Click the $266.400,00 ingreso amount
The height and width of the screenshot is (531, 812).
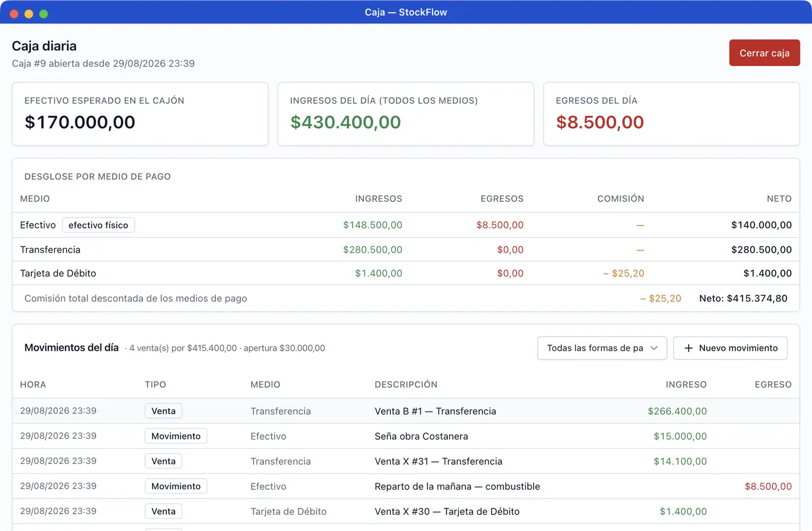click(x=677, y=411)
